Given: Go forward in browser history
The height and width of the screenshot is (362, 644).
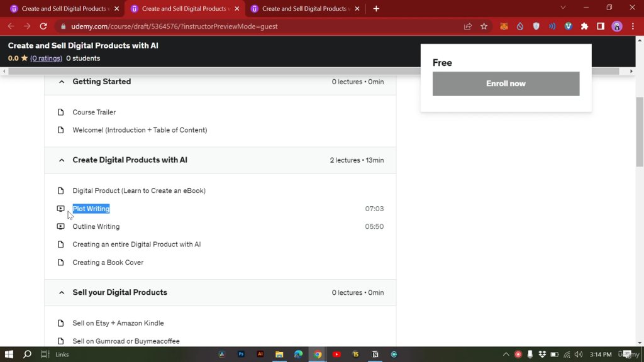Looking at the screenshot, I should coord(27,26).
